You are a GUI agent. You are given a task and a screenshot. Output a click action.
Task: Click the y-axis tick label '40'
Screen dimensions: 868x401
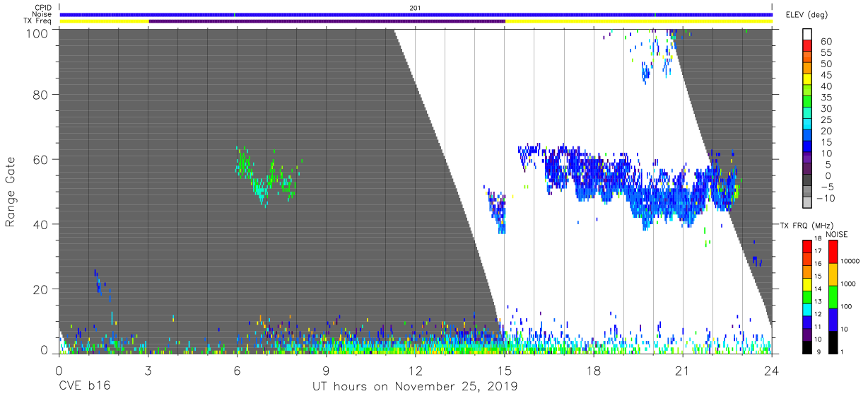[41, 224]
